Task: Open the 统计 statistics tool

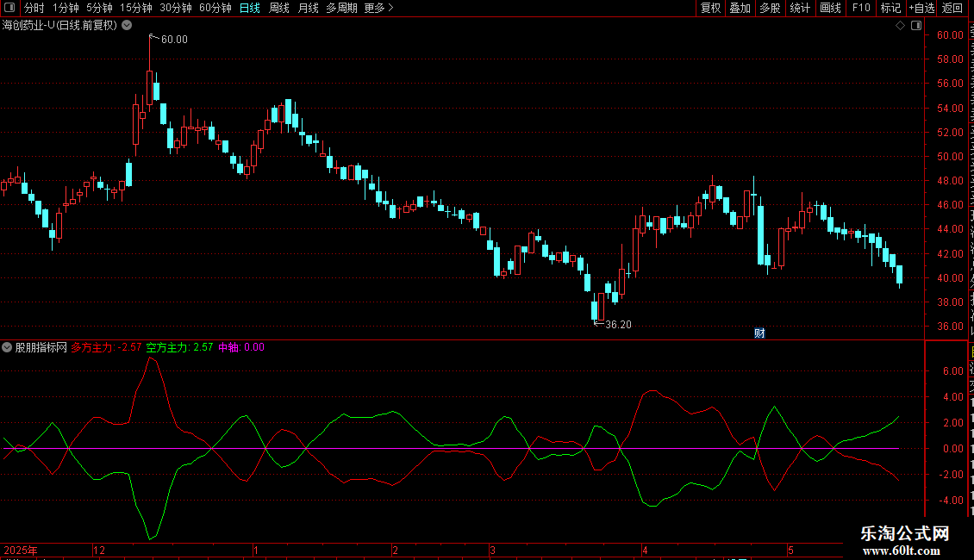Action: coord(799,8)
